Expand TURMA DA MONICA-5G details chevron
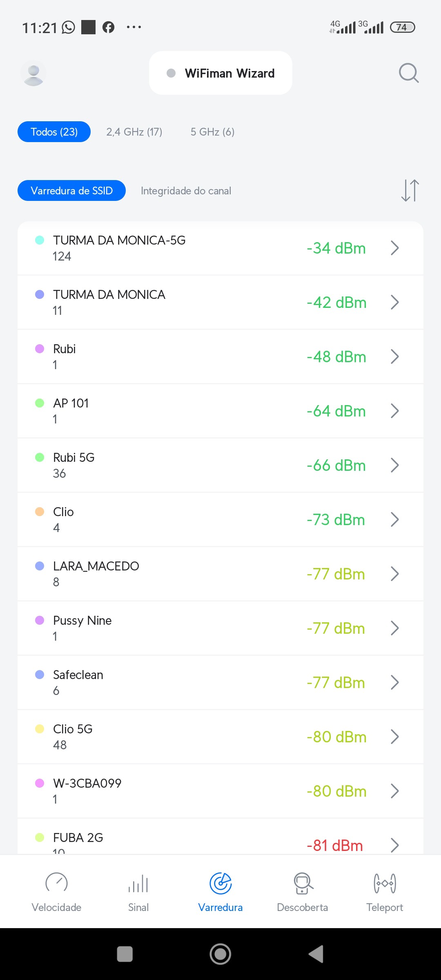 pyautogui.click(x=394, y=248)
